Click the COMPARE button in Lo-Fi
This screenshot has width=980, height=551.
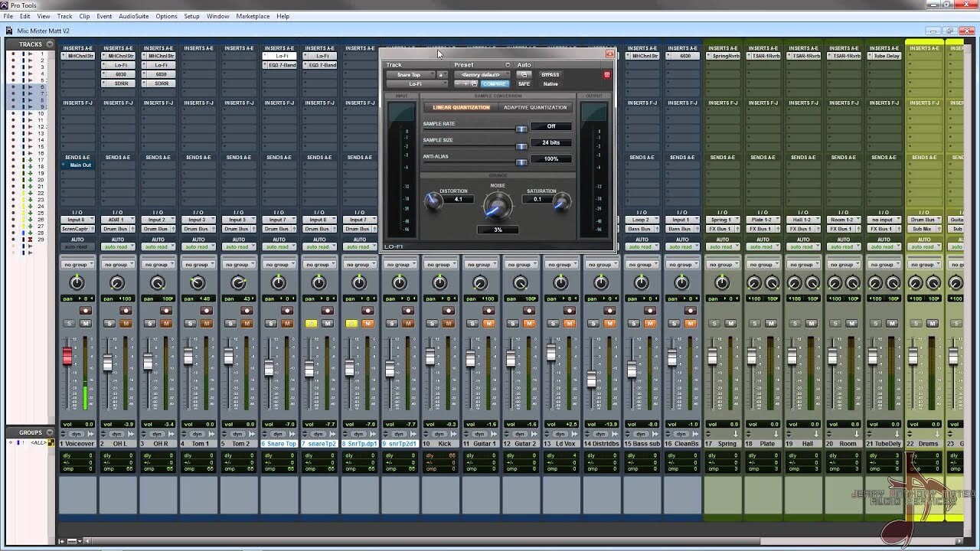pyautogui.click(x=494, y=84)
